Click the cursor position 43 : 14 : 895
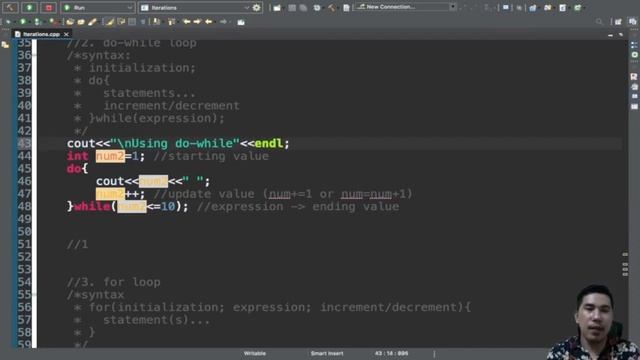The width and height of the screenshot is (640, 360). (391, 353)
